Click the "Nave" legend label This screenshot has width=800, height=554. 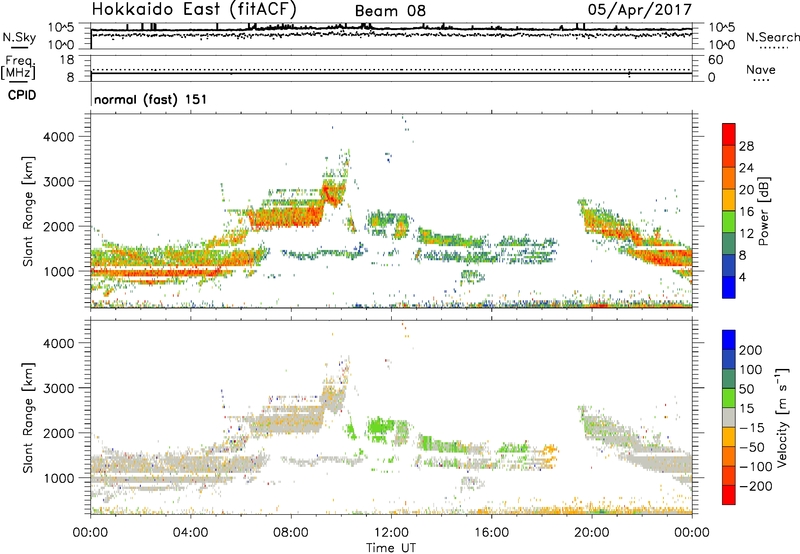[x=761, y=69]
